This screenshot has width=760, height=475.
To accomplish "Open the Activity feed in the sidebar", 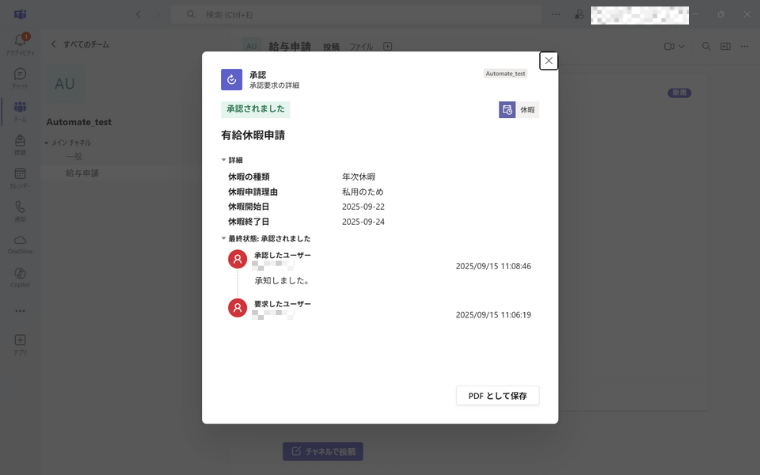I will pos(20,44).
